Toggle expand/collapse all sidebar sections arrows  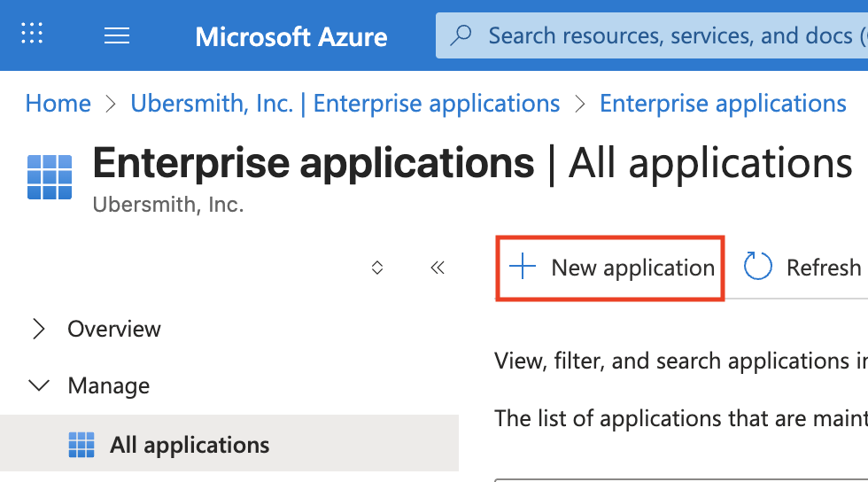tap(377, 268)
